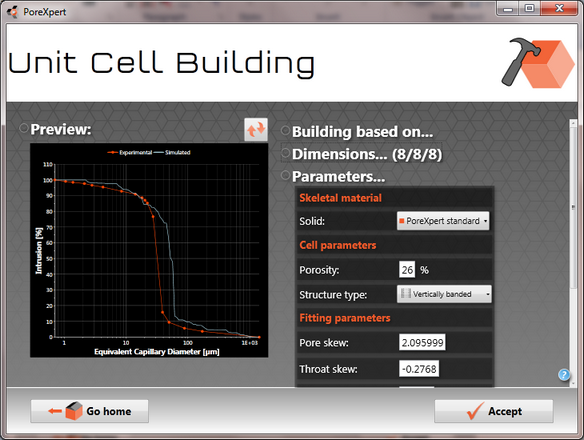Click the refresh preview arrows icon

click(256, 130)
